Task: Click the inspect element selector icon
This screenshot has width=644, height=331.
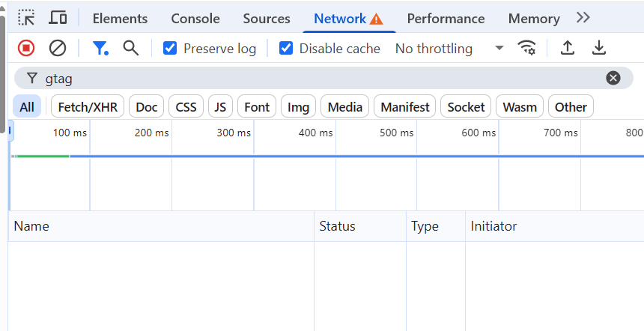Action: (x=26, y=18)
